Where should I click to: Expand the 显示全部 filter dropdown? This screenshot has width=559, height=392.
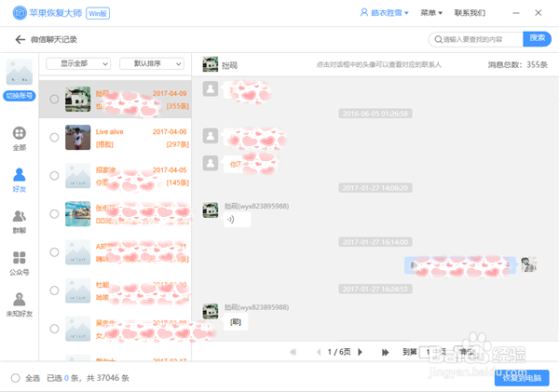pyautogui.click(x=78, y=64)
